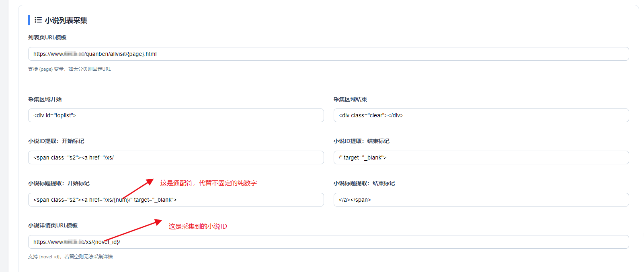Click the 采集区域开始 label

(45, 99)
